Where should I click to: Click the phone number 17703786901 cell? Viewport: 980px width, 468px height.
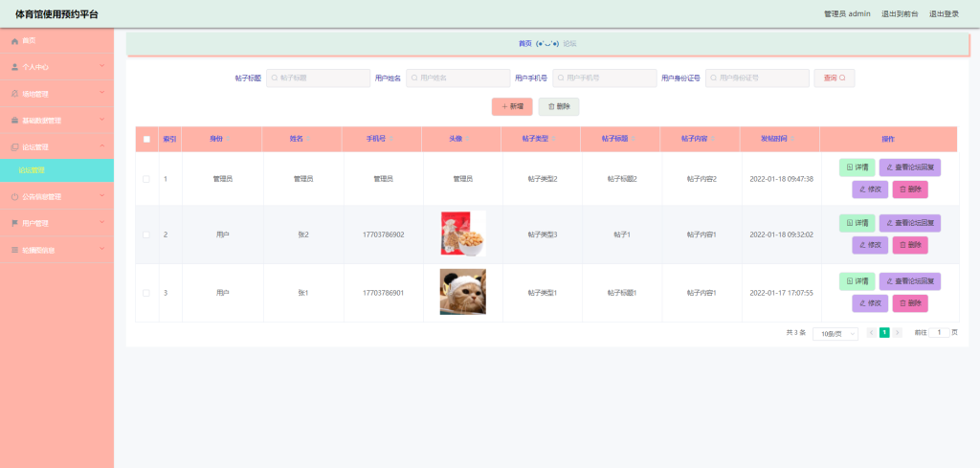383,293
